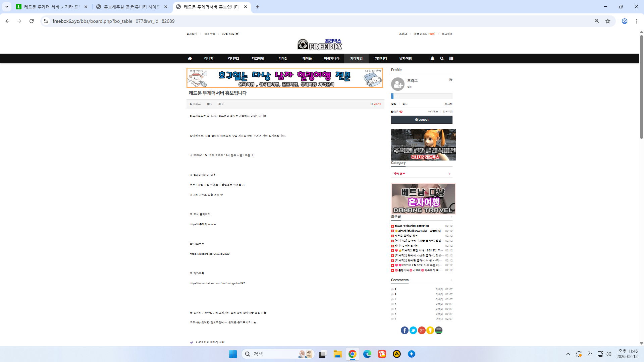Expand the 기타 홍보 category chevron
Screen dimensions: 644x362
[x=450, y=174]
